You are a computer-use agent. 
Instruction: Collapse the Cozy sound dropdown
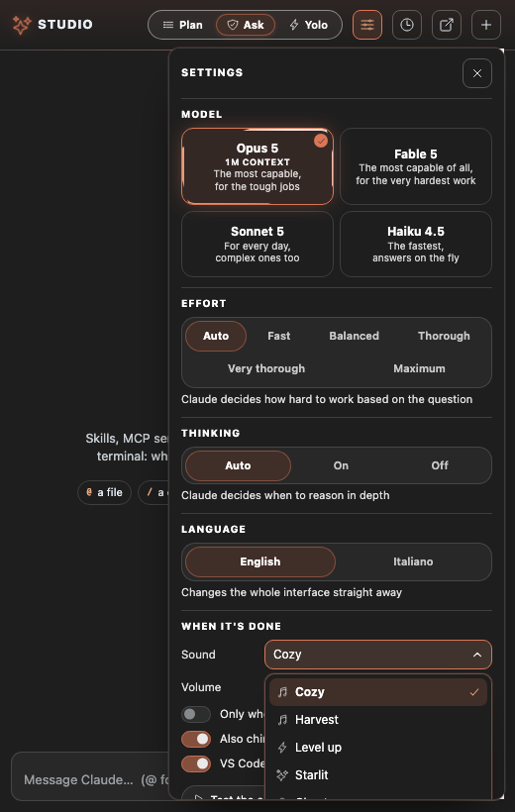click(x=378, y=655)
